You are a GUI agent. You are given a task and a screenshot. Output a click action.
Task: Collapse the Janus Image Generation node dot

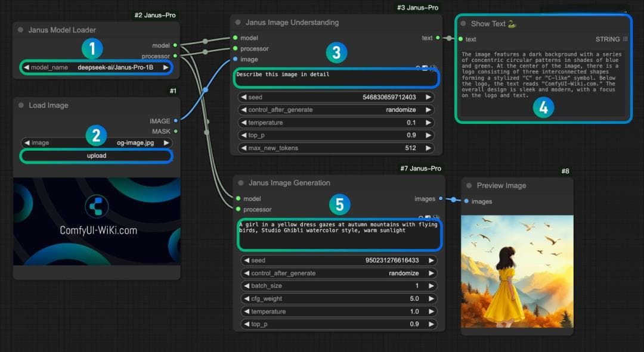(x=241, y=183)
